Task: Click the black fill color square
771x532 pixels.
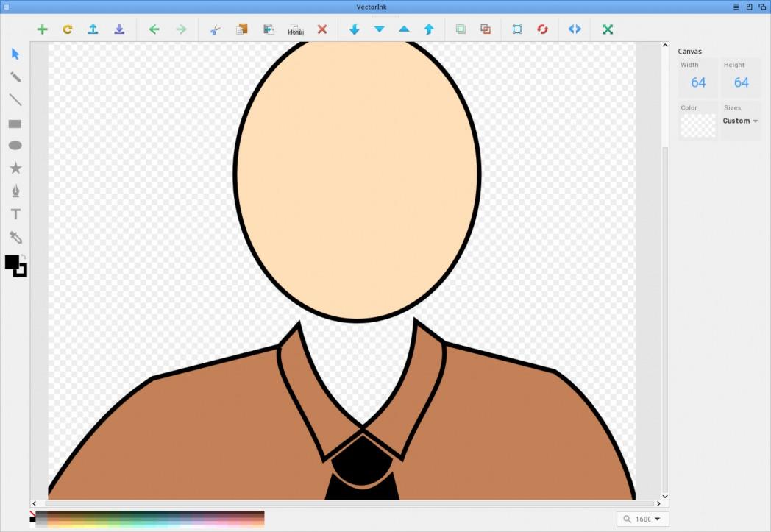Action: (x=11, y=262)
